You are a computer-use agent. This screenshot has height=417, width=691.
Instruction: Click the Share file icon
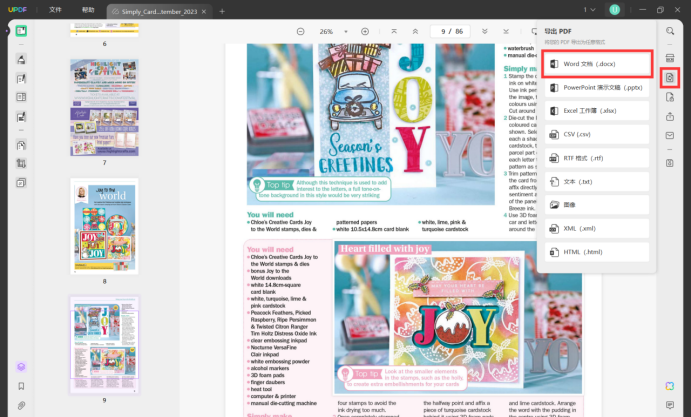pyautogui.click(x=670, y=116)
